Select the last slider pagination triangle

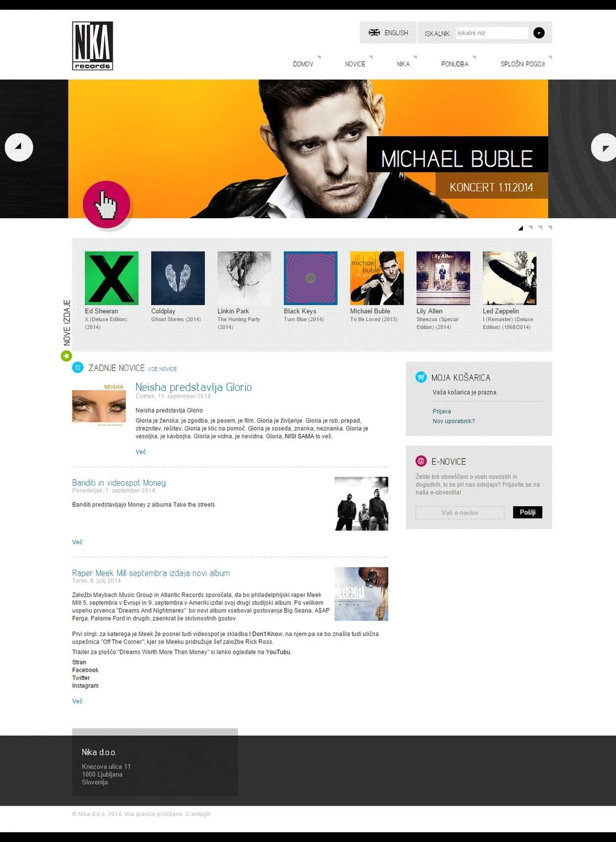click(x=550, y=228)
